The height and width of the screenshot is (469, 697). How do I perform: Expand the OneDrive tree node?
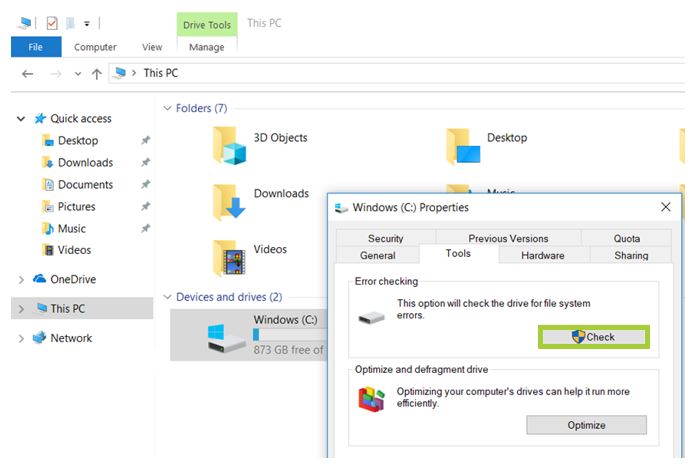tap(21, 280)
